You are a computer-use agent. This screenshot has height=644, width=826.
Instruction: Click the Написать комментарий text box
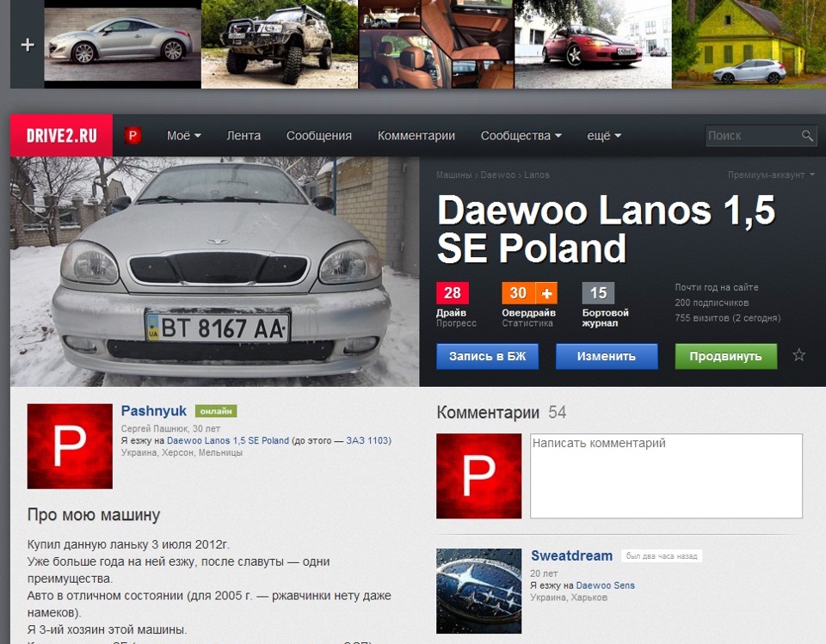[x=666, y=476]
